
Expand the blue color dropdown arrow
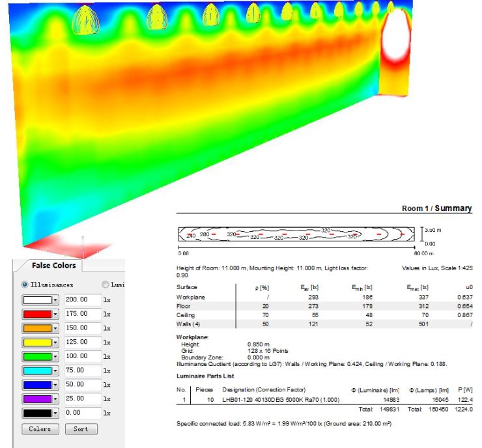[55, 385]
